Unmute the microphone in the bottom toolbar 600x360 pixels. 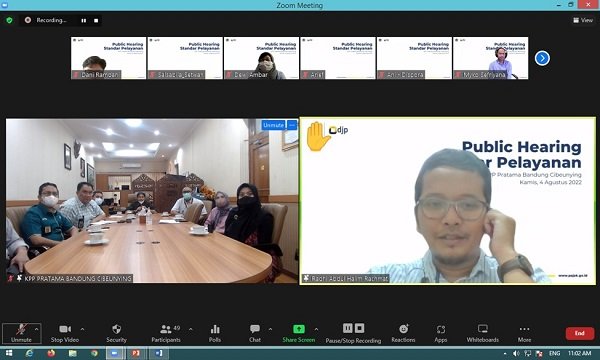tap(21, 333)
